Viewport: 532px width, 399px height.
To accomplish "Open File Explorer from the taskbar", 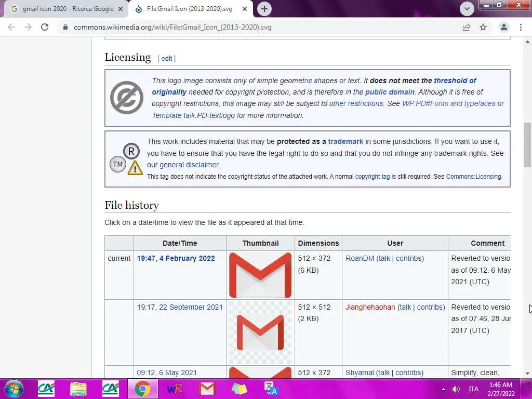I will [x=78, y=389].
